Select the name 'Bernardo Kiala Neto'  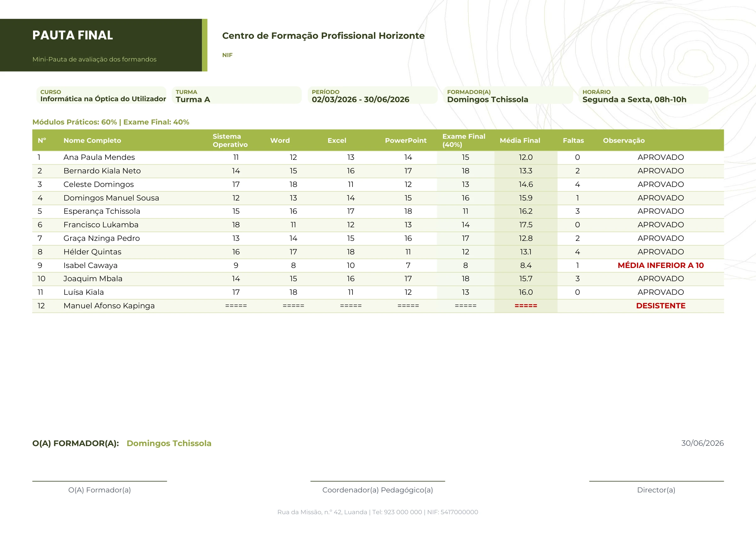[x=102, y=171]
